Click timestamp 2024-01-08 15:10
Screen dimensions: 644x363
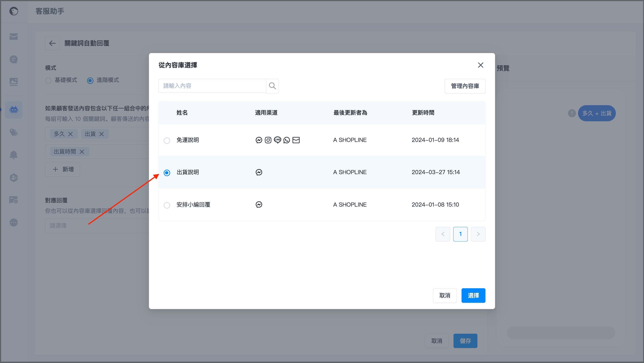(x=435, y=205)
